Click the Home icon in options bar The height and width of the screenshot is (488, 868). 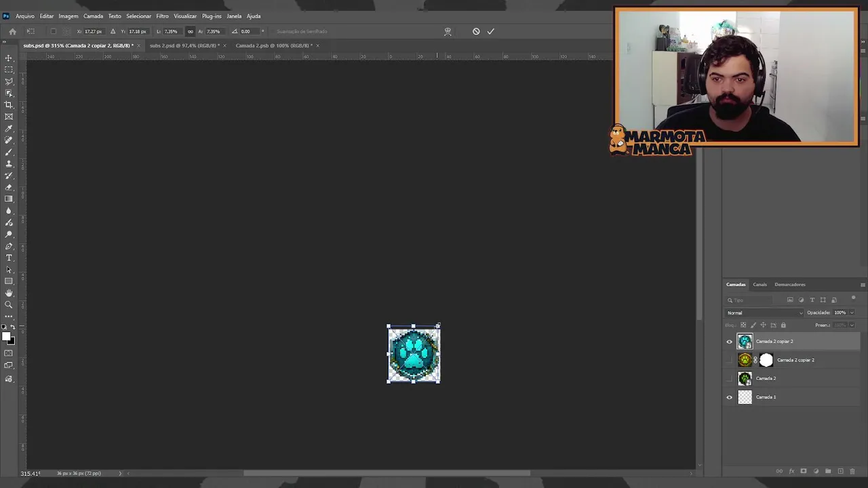[x=12, y=31]
